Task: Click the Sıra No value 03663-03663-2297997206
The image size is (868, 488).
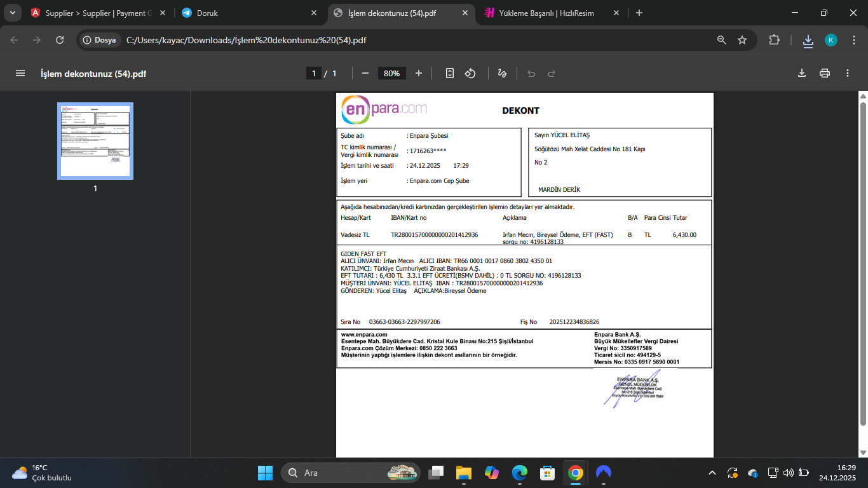Action: point(404,322)
